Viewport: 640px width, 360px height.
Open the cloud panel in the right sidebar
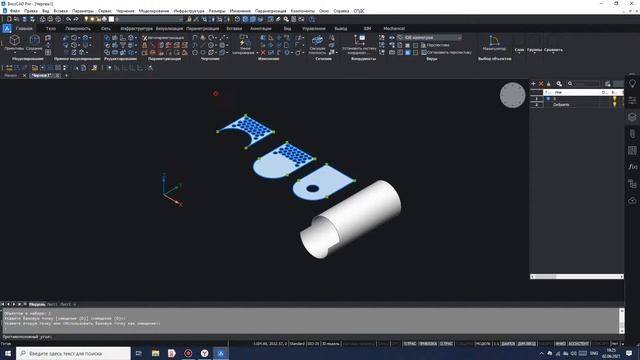[632, 200]
